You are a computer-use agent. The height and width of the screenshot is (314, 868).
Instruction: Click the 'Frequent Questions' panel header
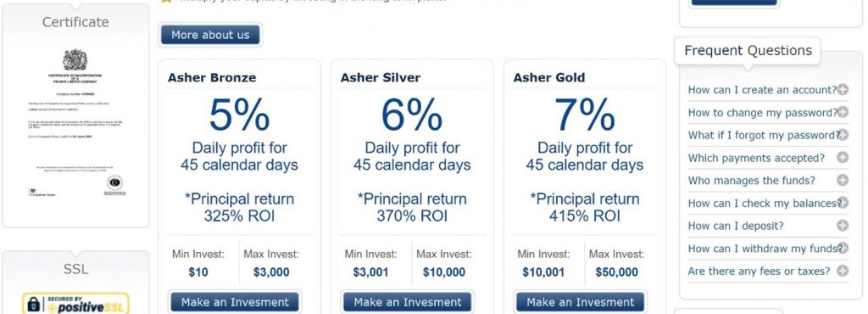748,50
